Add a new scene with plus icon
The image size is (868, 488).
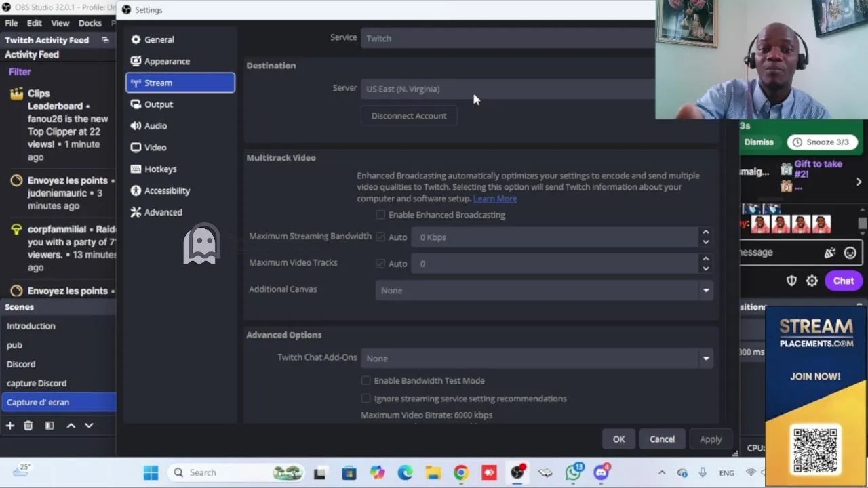click(10, 426)
